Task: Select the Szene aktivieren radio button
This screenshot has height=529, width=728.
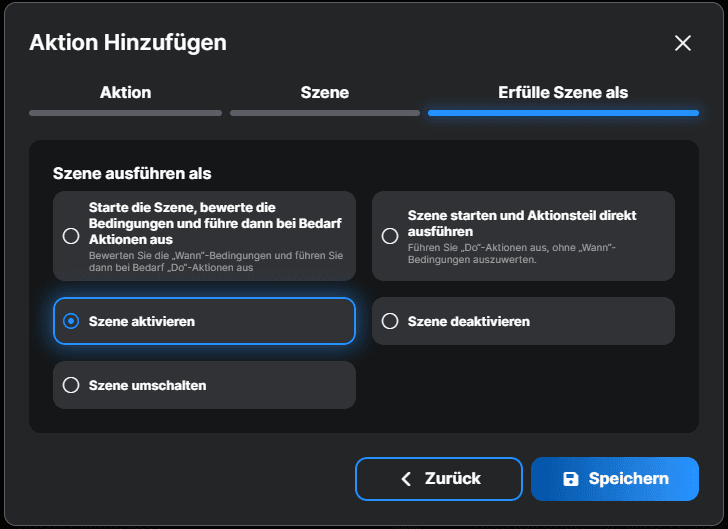Action: tap(71, 321)
